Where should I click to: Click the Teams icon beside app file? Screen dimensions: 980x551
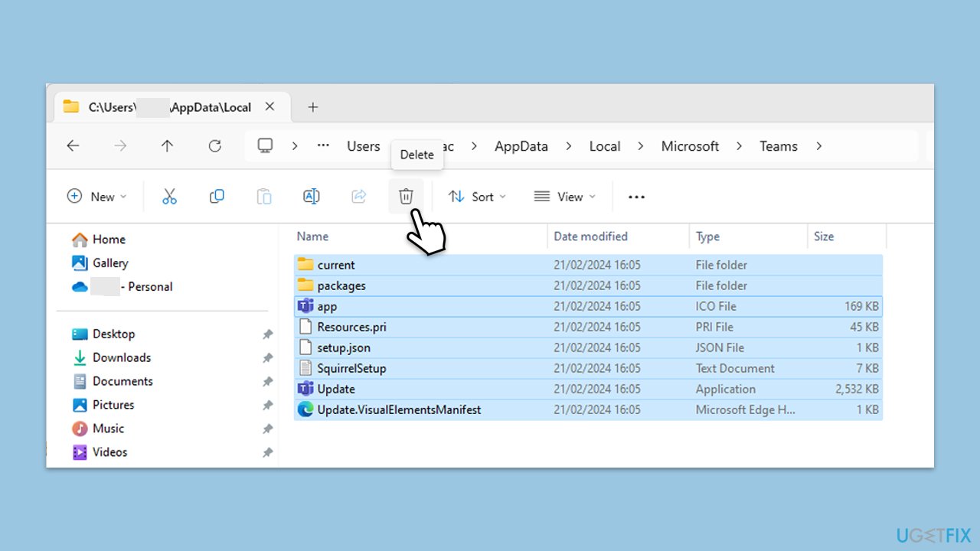click(305, 306)
